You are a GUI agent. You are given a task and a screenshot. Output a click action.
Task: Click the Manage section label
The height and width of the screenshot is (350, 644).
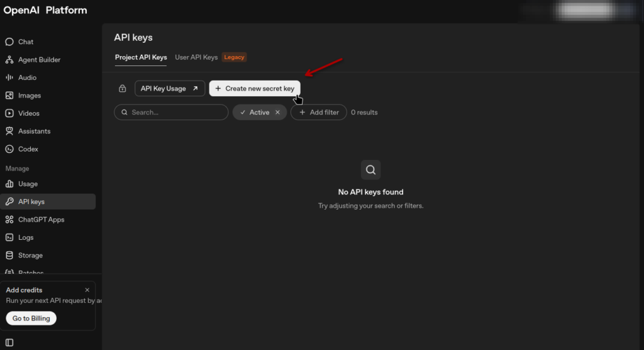[x=17, y=169]
